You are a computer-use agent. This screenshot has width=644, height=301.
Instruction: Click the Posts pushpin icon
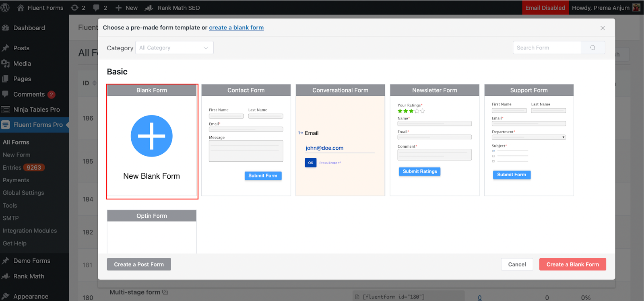coord(6,48)
